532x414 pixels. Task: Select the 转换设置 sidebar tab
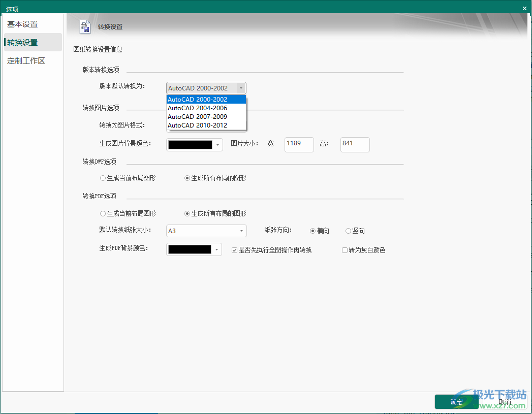pos(33,42)
